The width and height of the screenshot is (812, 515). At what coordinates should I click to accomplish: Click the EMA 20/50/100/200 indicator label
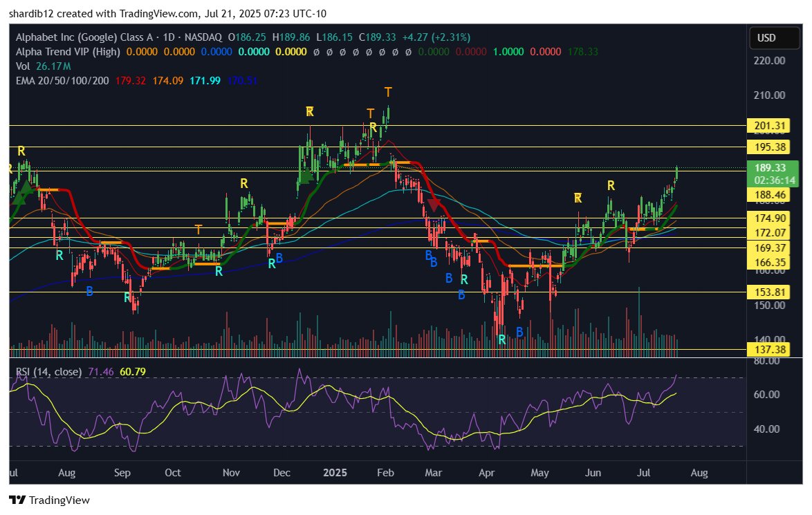pos(62,81)
